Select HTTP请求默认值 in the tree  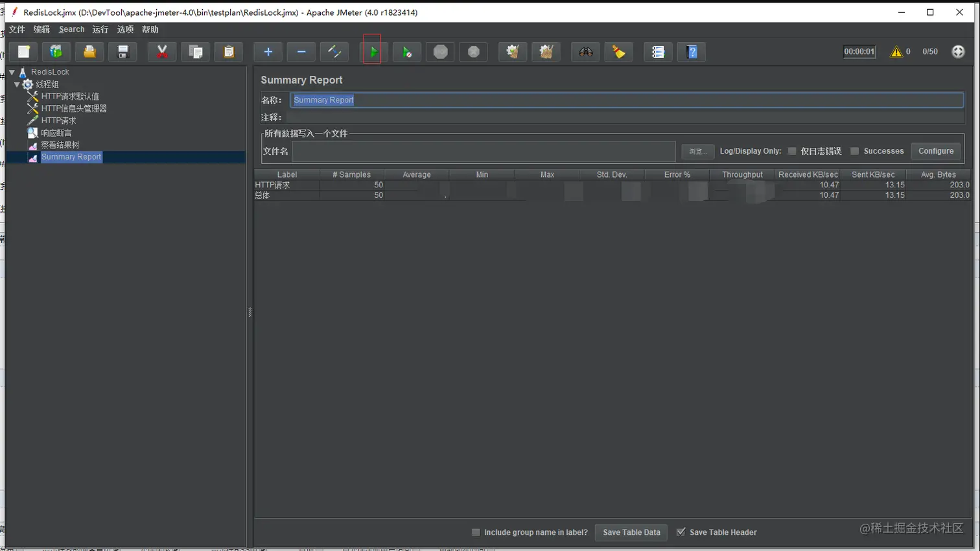(x=70, y=97)
